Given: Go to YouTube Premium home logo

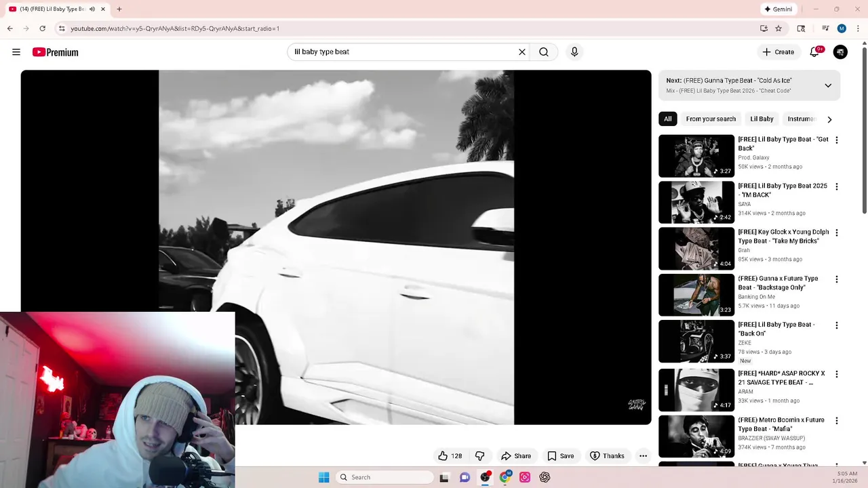Looking at the screenshot, I should 56,52.
